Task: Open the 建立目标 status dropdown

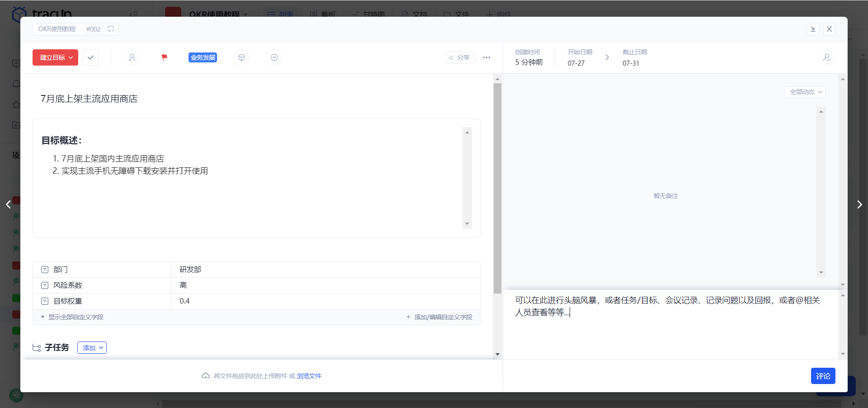Action: [x=55, y=57]
